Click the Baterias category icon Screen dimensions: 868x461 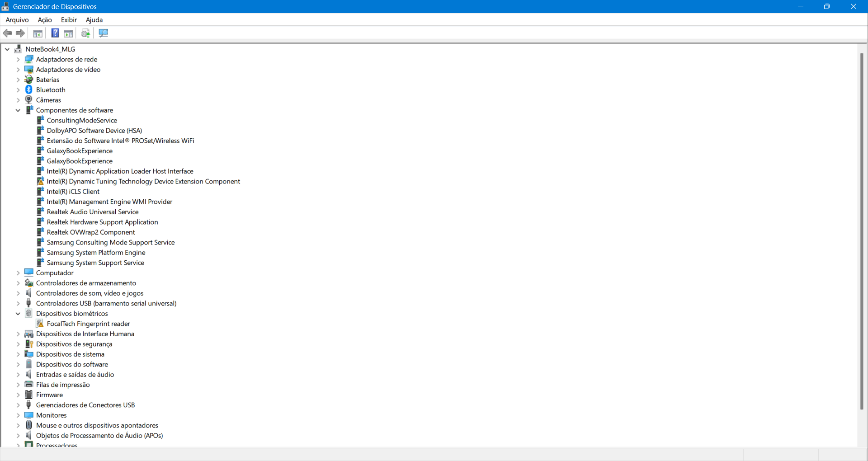[29, 80]
